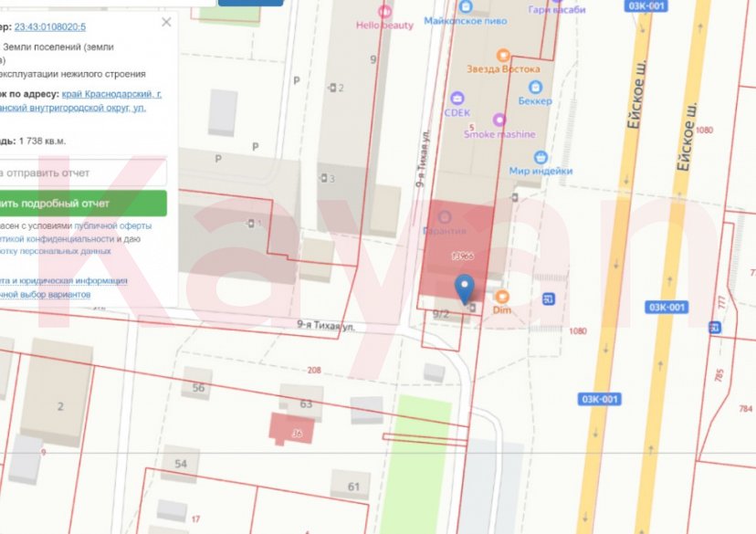This screenshot has width=756, height=534.
Task: Click the Звезда Востока cafe icon
Action: point(502,55)
